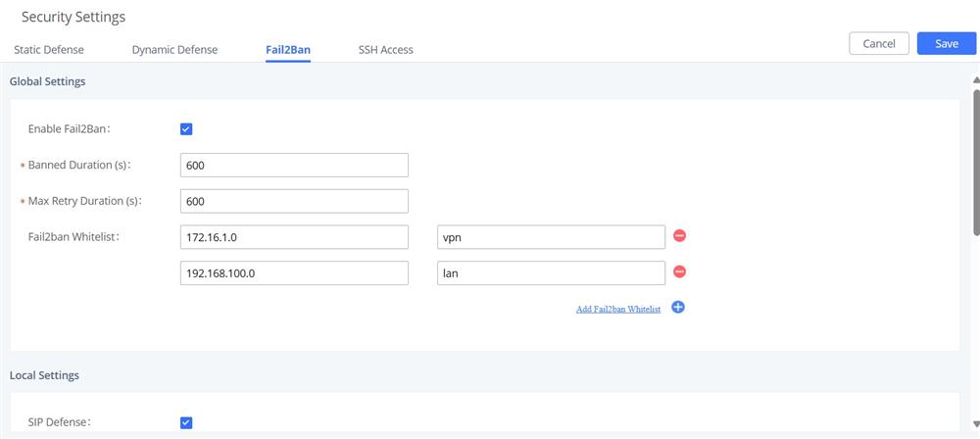
Task: Click the Global Settings section header
Action: (48, 81)
